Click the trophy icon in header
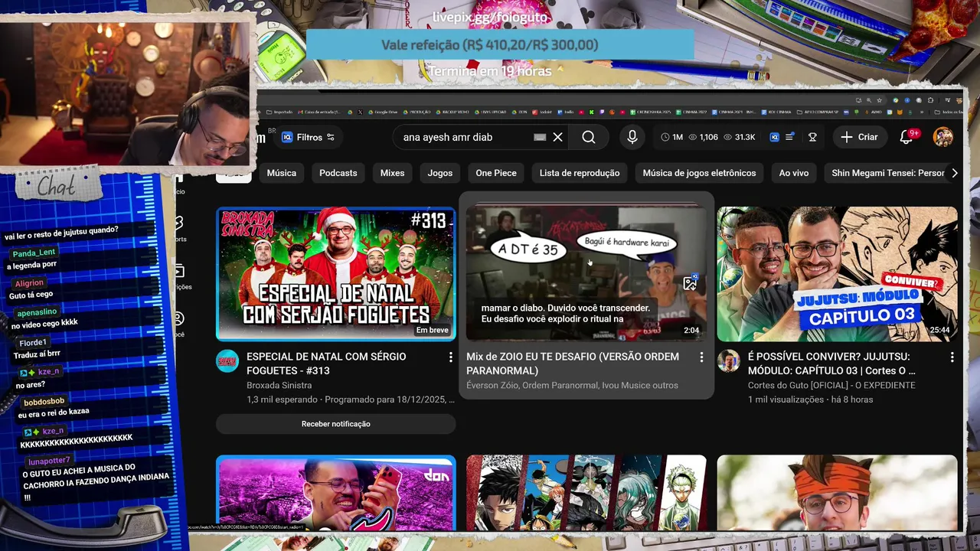Viewport: 980px width, 551px height. (x=812, y=137)
